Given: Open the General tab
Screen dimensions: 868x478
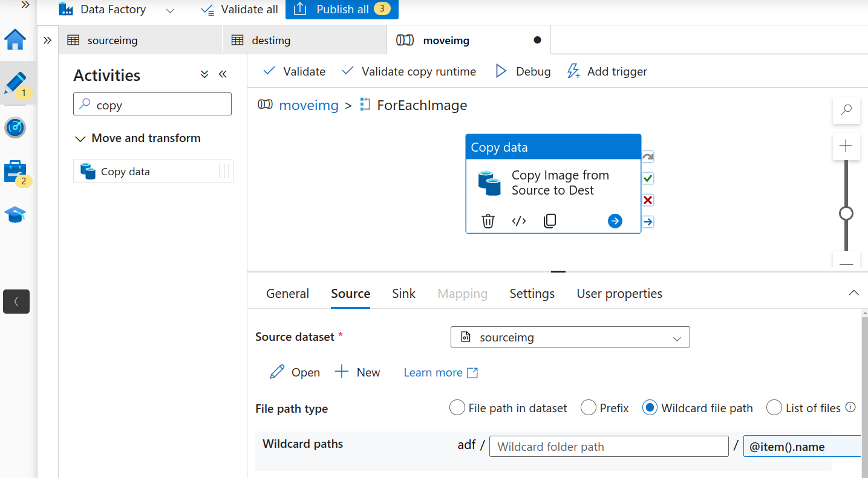Looking at the screenshot, I should [x=287, y=294].
